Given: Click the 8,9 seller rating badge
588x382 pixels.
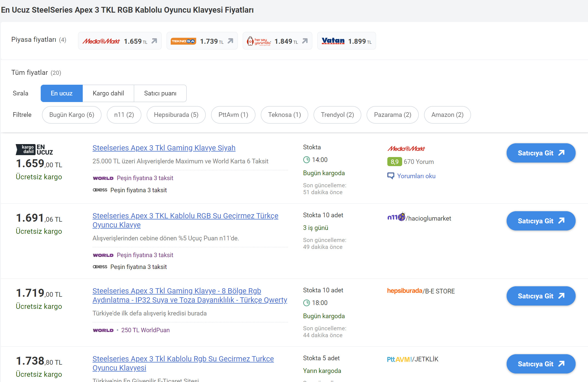Looking at the screenshot, I should 394,162.
